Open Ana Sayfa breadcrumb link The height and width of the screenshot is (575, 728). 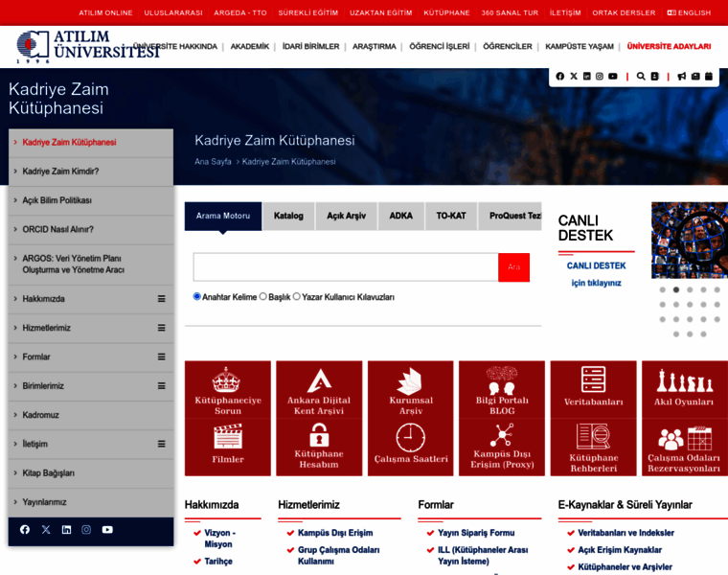213,162
